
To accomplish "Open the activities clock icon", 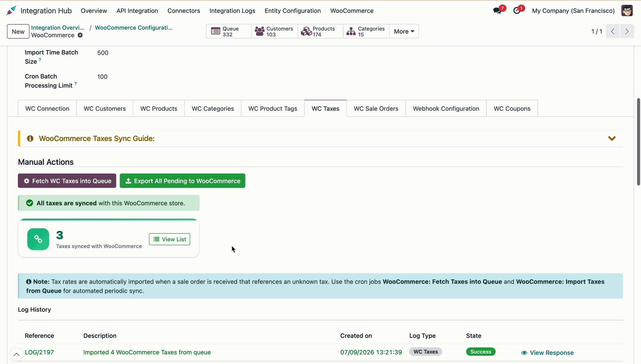I will (x=517, y=11).
